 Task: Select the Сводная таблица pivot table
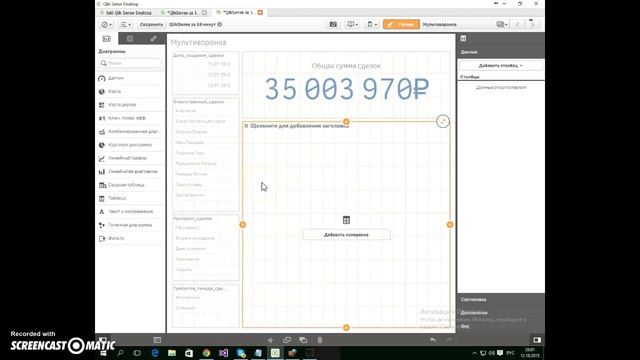click(130, 185)
